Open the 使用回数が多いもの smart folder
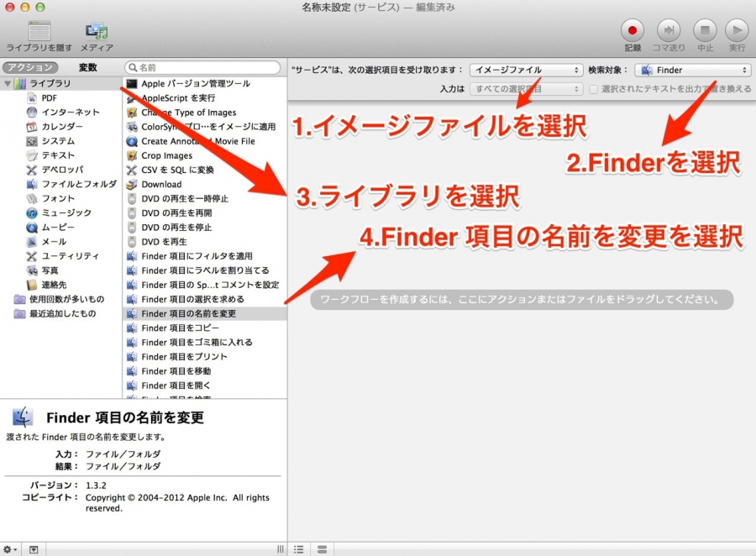Screen dimensions: 756x556 pos(60,299)
